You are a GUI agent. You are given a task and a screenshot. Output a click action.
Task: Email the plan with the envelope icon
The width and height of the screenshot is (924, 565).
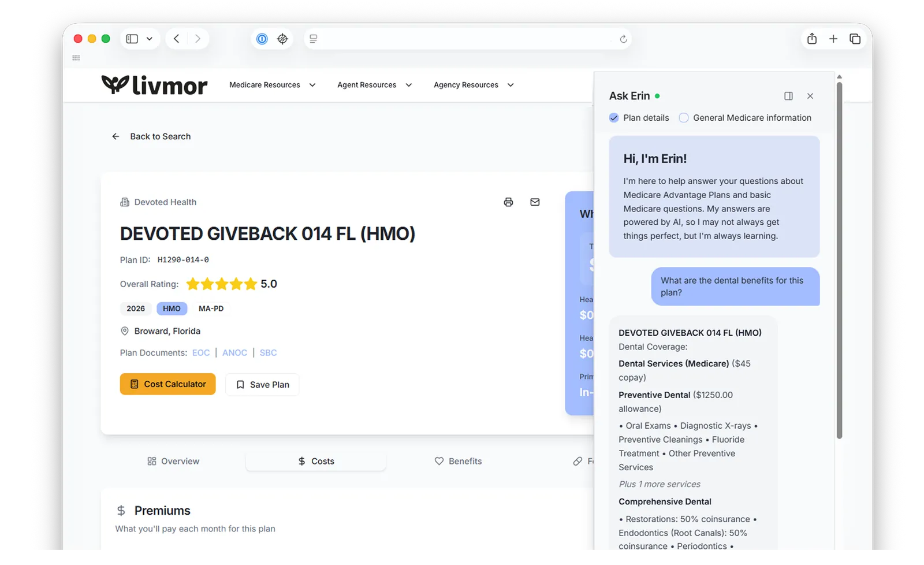535,202
